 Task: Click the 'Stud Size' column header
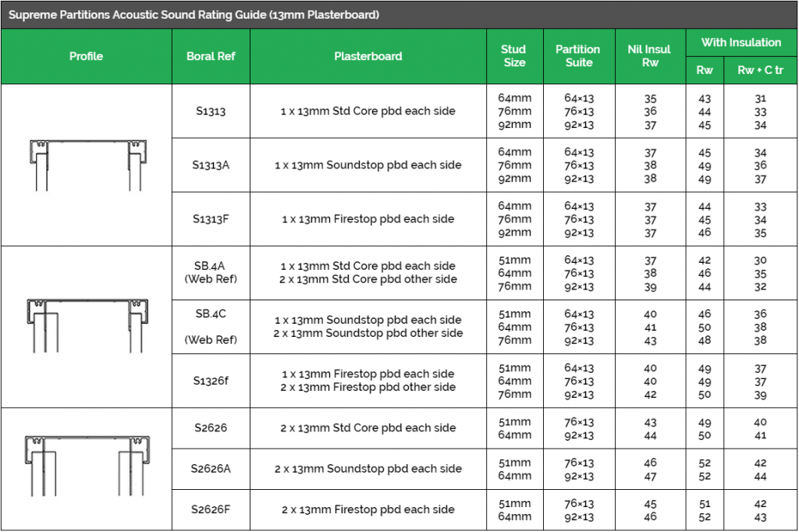(514, 56)
